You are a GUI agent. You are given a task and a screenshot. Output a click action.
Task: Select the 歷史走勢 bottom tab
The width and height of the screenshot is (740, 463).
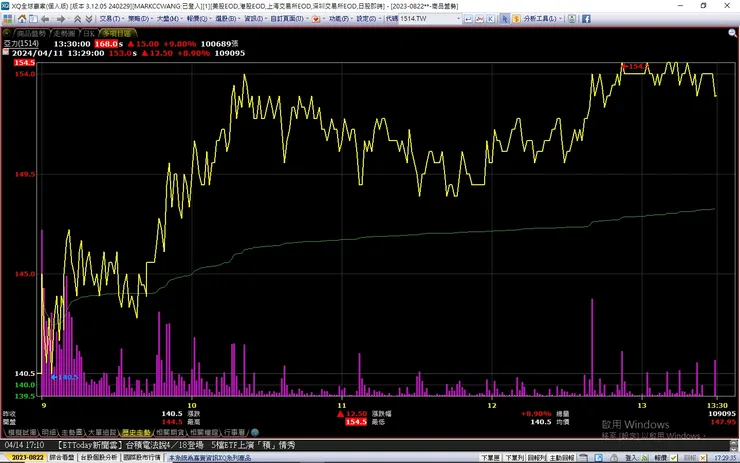[x=136, y=432]
